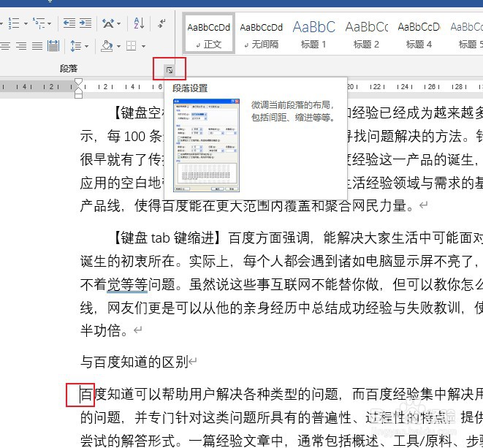The image size is (483, 448).
Task: Open numbered list style dropdown
Action: click(x=26, y=23)
